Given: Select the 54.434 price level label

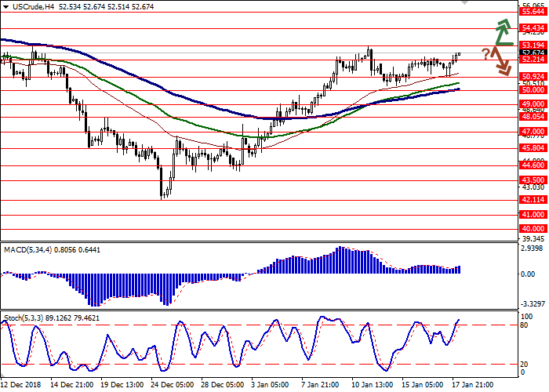Looking at the screenshot, I should click(x=533, y=29).
